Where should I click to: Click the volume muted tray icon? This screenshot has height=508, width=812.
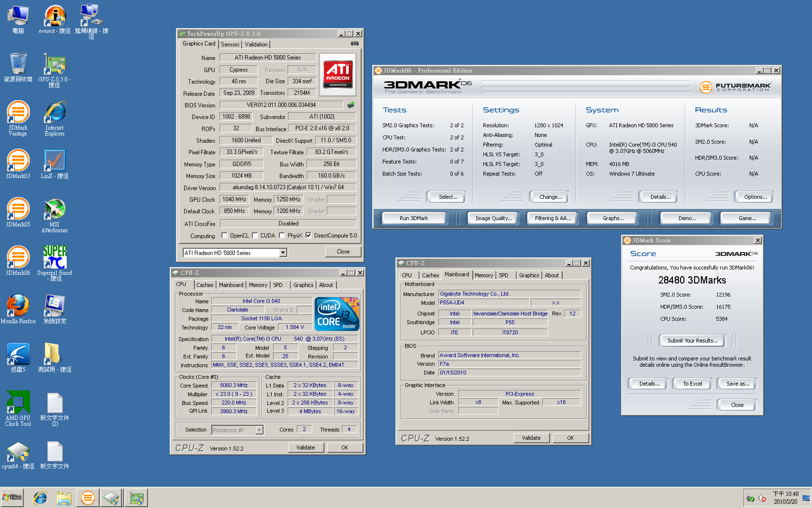click(x=762, y=498)
